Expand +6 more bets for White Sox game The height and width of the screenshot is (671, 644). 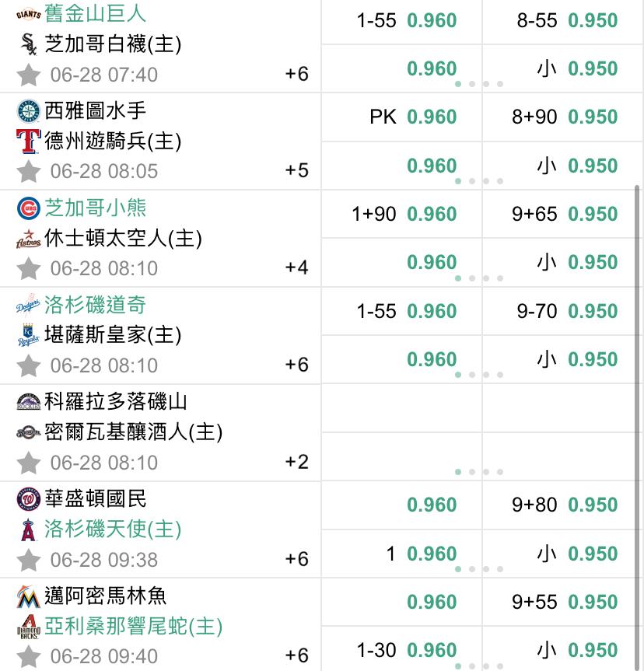click(x=297, y=74)
